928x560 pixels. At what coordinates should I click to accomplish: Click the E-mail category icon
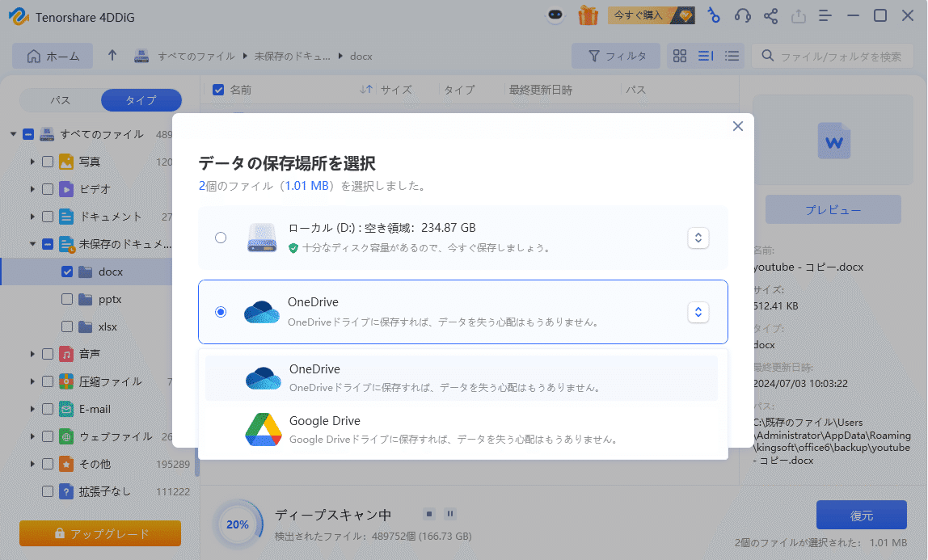[x=66, y=409]
